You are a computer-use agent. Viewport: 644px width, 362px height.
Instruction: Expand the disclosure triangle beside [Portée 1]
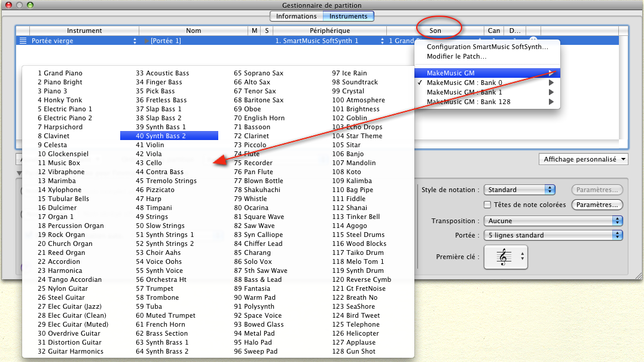point(146,41)
